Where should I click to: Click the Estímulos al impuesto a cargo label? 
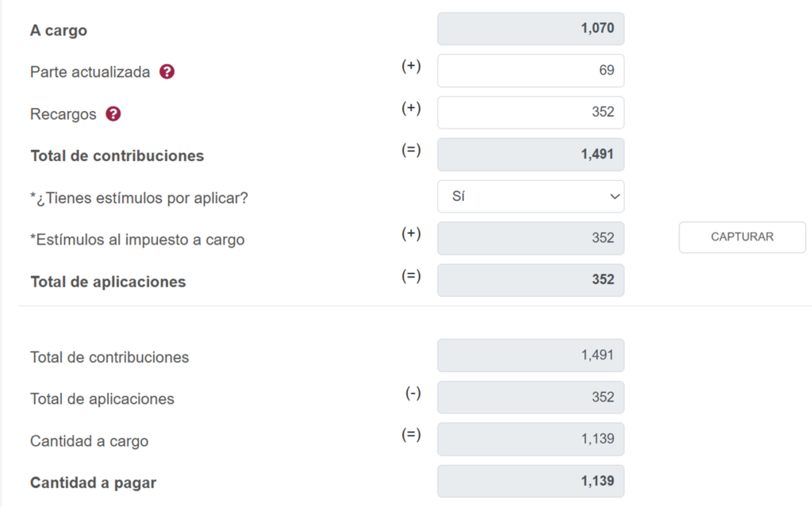click(137, 240)
